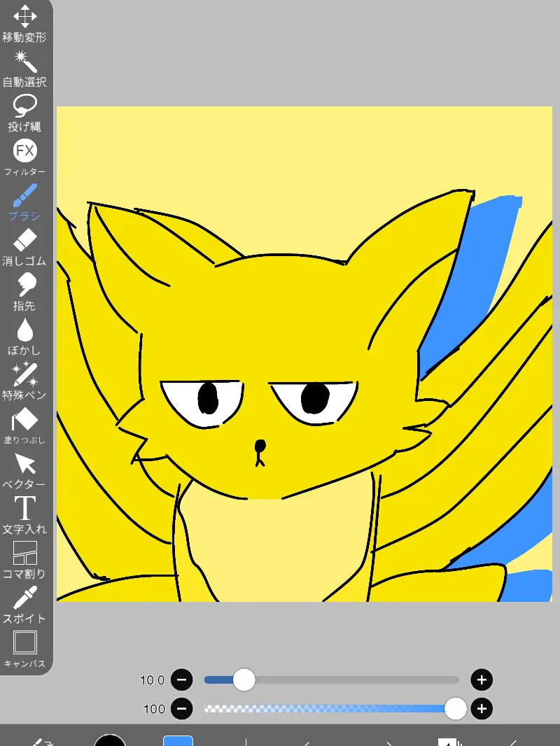Activate the 投げ縄 lasso tool

pos(24,113)
